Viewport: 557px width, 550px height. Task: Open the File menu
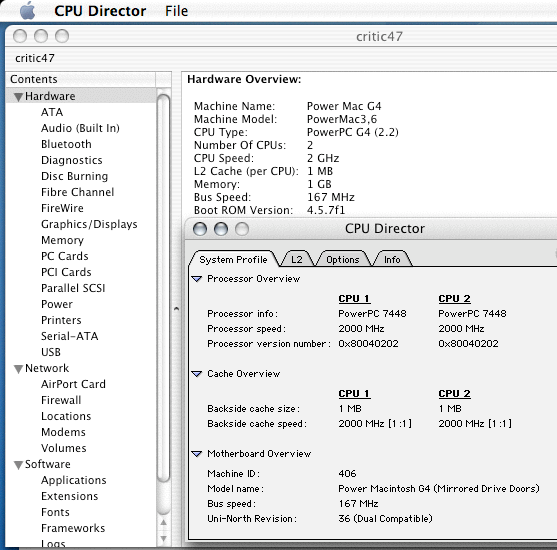177,11
